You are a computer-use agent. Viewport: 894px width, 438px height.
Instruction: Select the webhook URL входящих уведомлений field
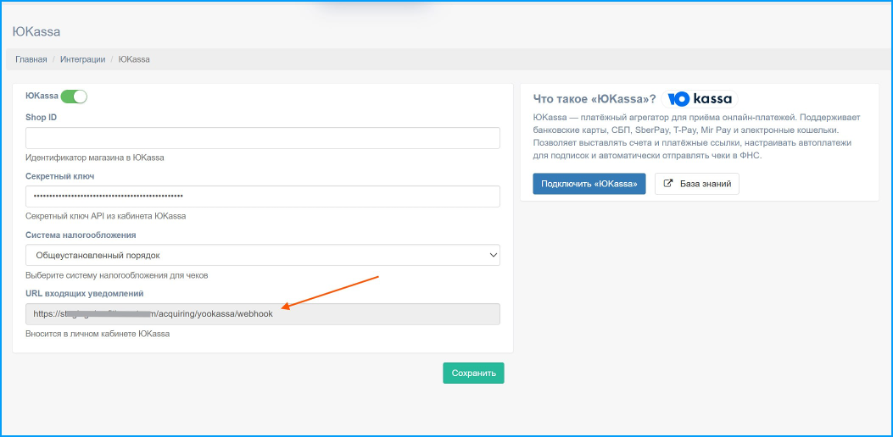pyautogui.click(x=263, y=314)
